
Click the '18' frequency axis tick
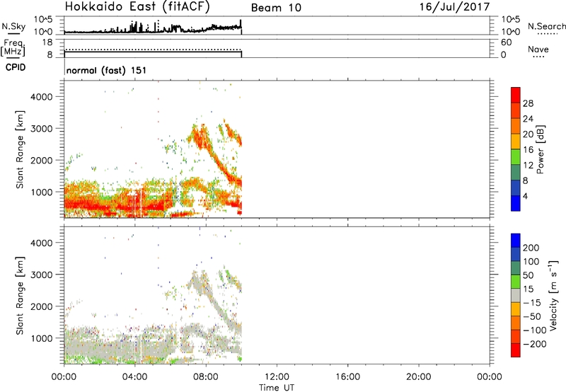pyautogui.click(x=47, y=42)
